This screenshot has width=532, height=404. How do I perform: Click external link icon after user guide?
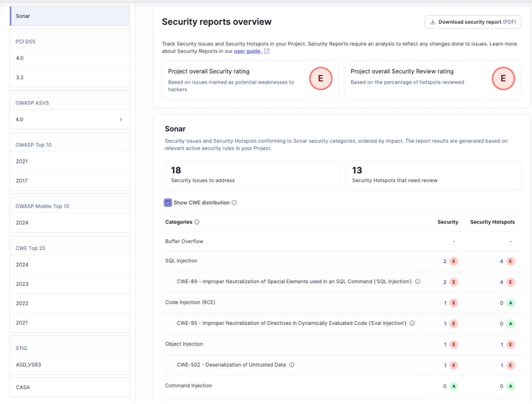tap(267, 51)
